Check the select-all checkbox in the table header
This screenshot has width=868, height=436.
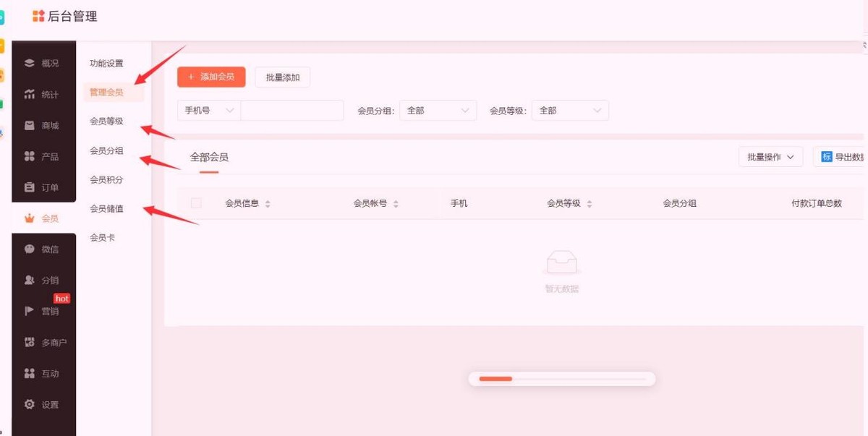pos(196,203)
